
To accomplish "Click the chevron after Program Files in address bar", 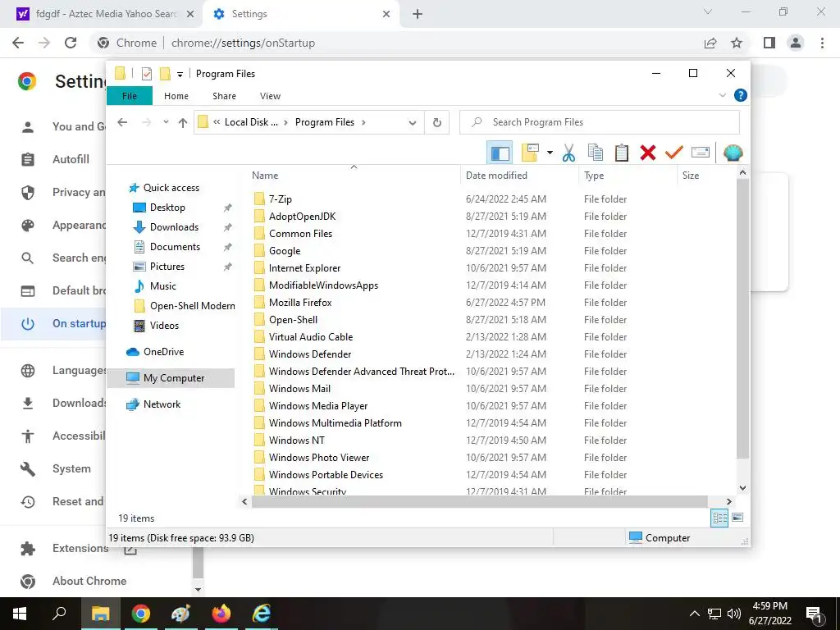I will pos(363,123).
